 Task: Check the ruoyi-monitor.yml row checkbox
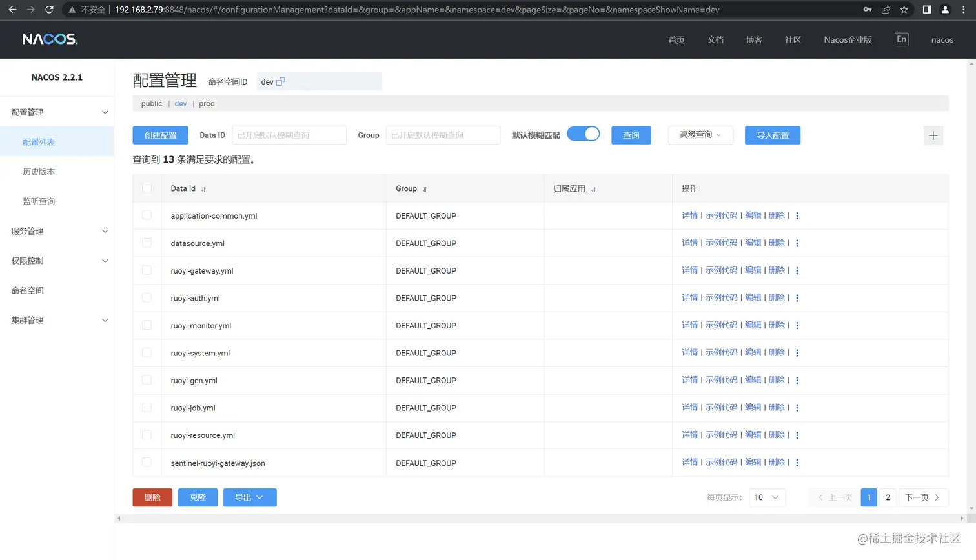click(147, 325)
